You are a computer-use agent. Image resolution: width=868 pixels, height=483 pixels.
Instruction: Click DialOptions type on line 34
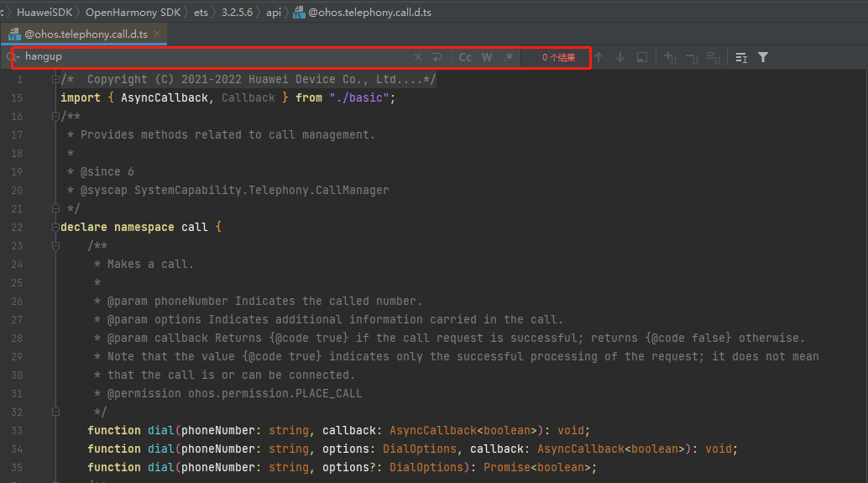420,449
